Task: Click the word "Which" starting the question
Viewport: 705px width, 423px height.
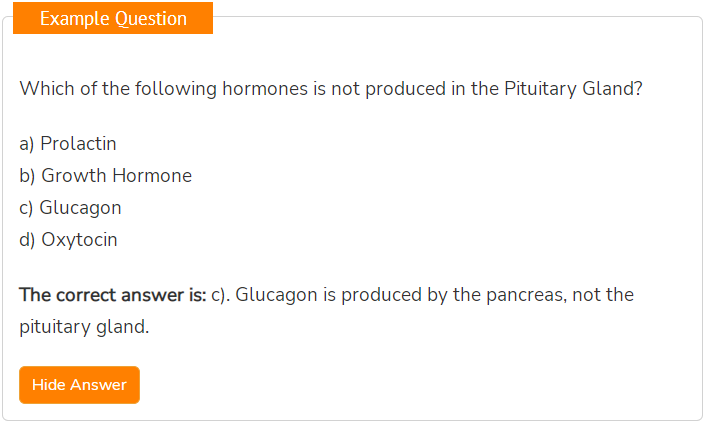Action: click(x=47, y=89)
